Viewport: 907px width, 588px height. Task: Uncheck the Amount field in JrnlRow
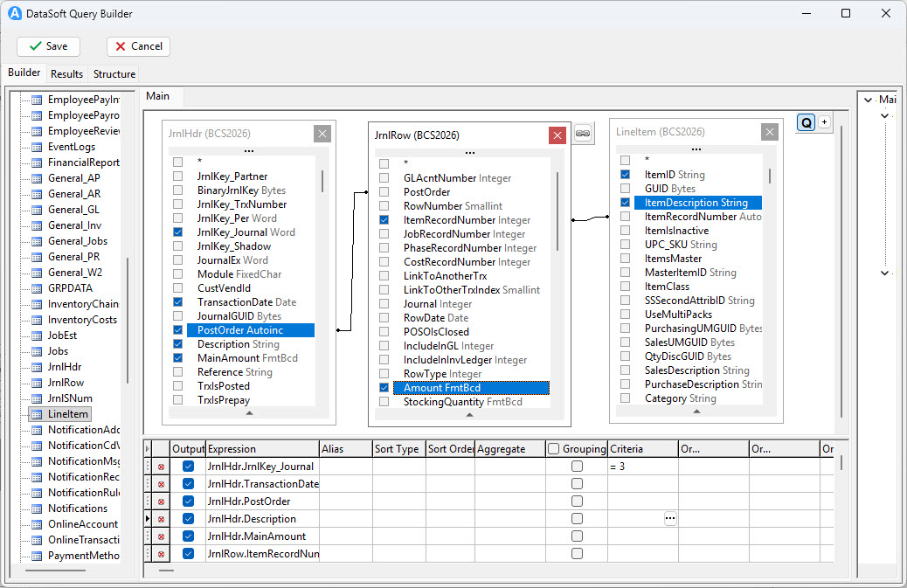point(384,388)
